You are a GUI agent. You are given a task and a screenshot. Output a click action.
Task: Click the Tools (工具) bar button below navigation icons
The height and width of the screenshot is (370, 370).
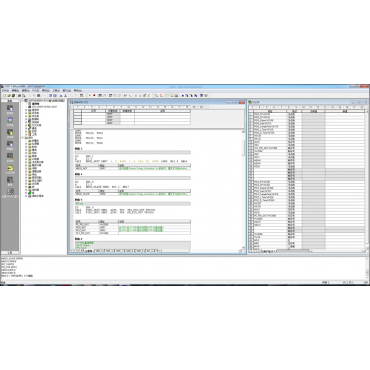click(10, 253)
